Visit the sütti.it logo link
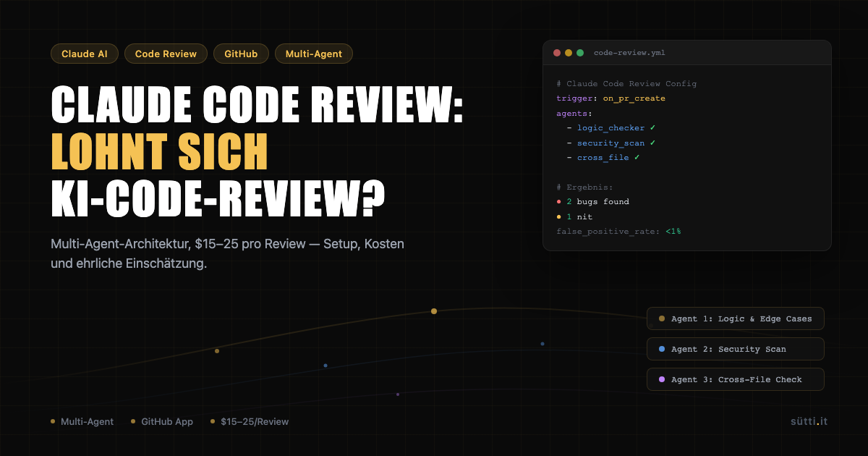This screenshot has width=868, height=456. pyautogui.click(x=808, y=421)
